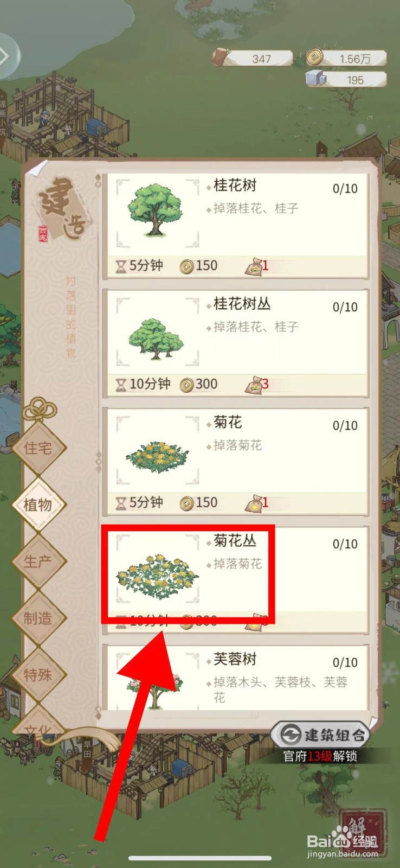This screenshot has width=400, height=868.
Task: Tap the seed bag icon on 桂花树
Action: click(254, 266)
